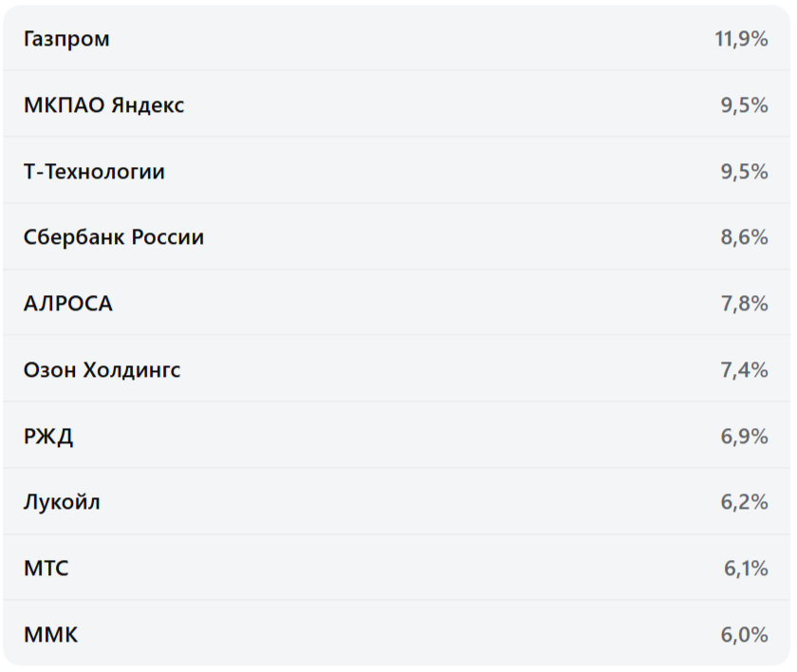This screenshot has height=672, width=797.
Task: Click the 7,4% value for Озон Холдингс
Action: click(744, 370)
